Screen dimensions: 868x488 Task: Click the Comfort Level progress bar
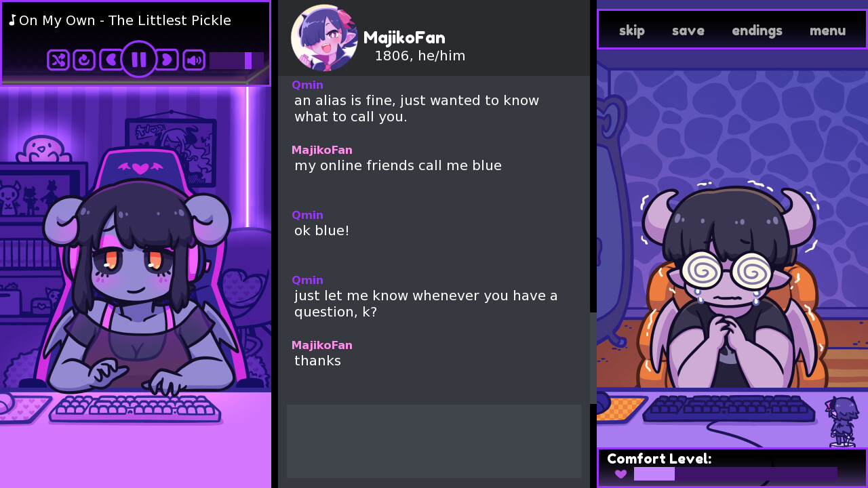[x=736, y=474]
